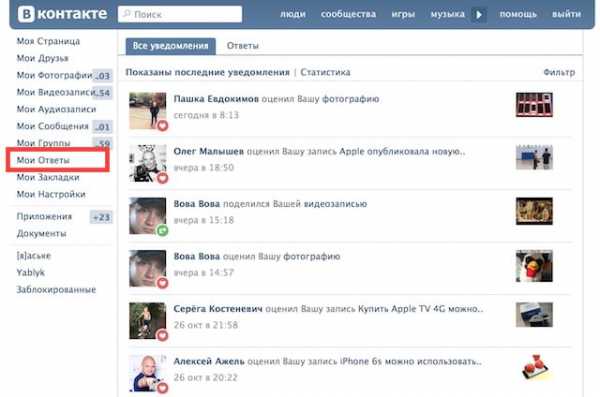Viewport: 600px width, 397px height.
Task: Open помощь in the top bar
Action: pos(518,14)
